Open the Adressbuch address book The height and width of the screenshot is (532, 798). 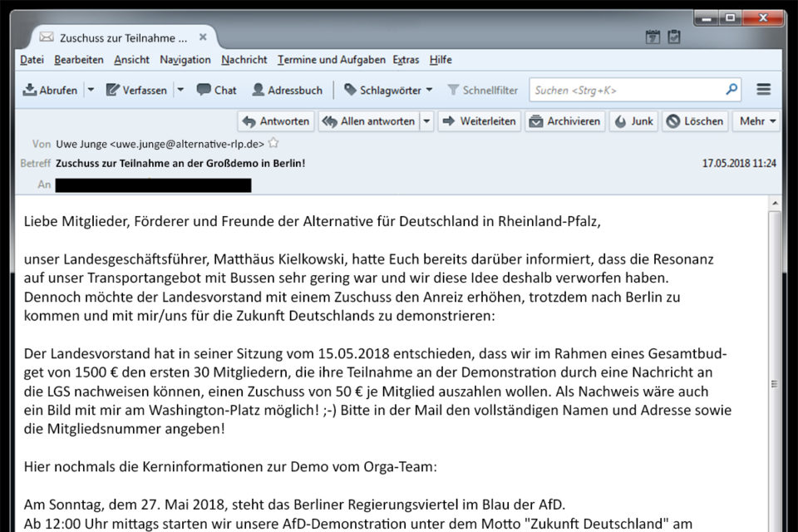click(x=288, y=90)
